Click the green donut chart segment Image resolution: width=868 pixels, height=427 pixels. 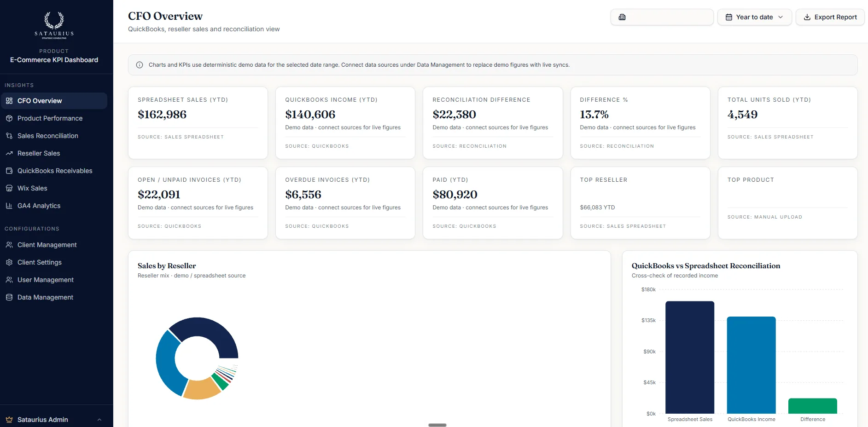click(221, 381)
